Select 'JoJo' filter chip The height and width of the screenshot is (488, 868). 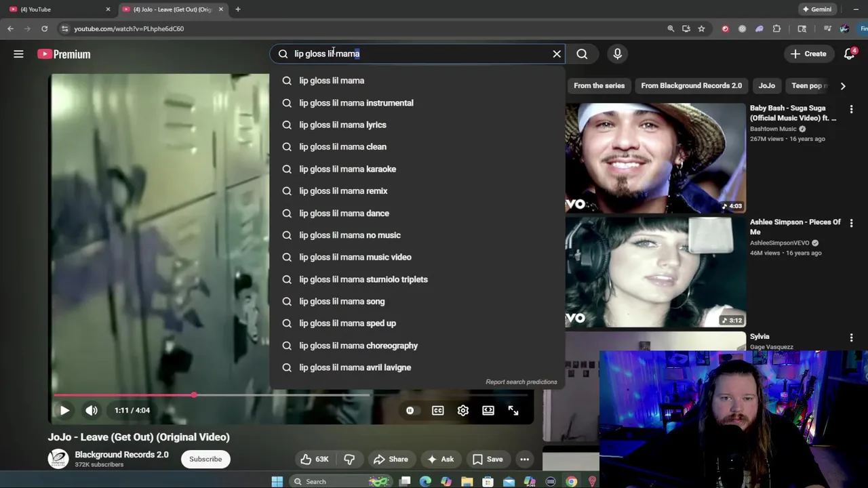766,85
